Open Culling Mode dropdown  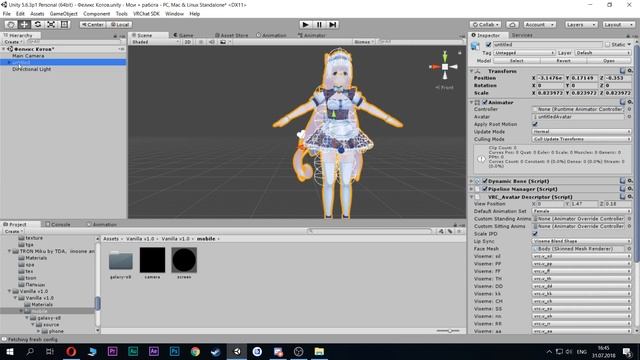[x=582, y=139]
